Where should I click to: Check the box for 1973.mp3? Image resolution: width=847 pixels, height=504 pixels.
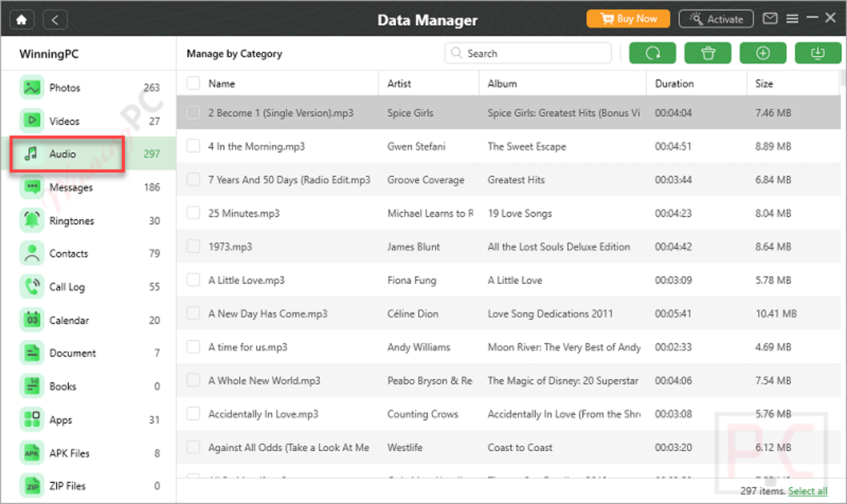click(193, 246)
